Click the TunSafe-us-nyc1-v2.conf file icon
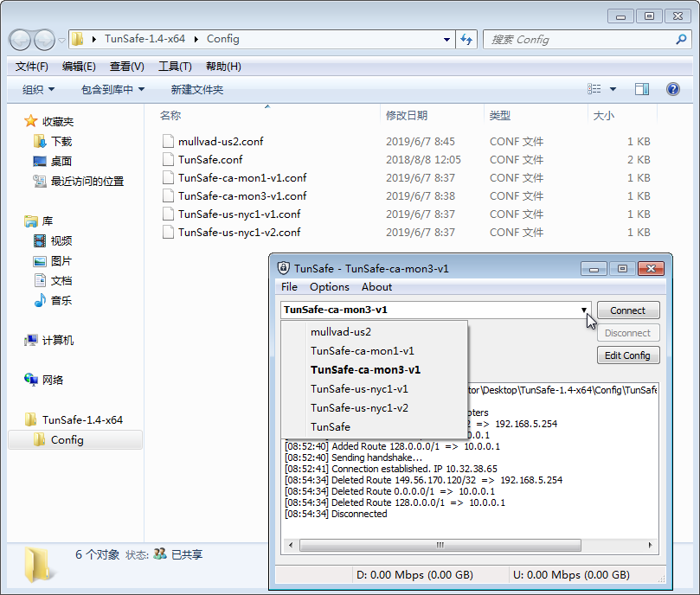Viewport: 700px width, 595px height. click(169, 232)
